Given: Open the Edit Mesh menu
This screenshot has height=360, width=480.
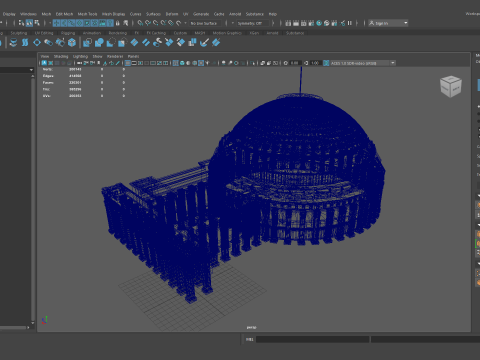Looking at the screenshot, I should 64,14.
